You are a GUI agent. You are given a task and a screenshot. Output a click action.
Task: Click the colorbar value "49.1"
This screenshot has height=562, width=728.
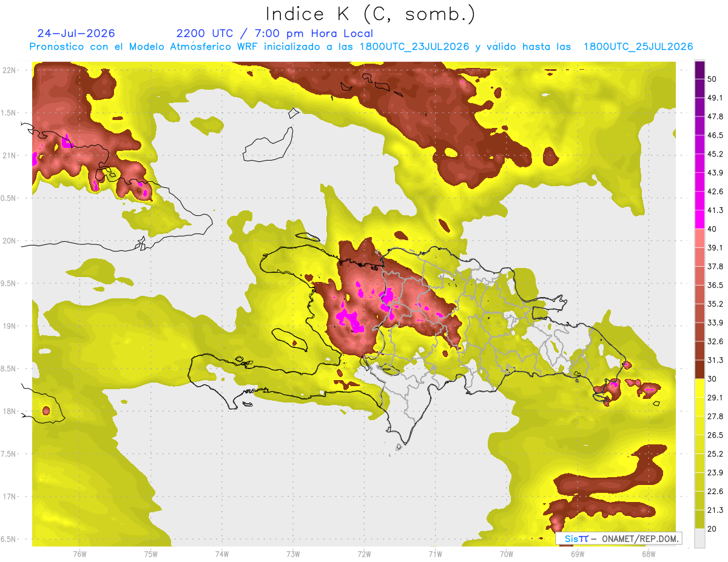click(x=715, y=97)
